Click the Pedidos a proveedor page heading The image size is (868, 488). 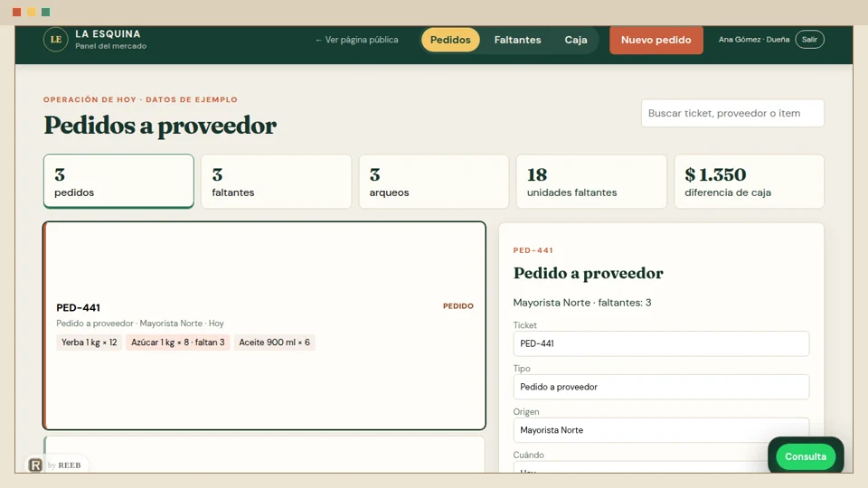(160, 125)
